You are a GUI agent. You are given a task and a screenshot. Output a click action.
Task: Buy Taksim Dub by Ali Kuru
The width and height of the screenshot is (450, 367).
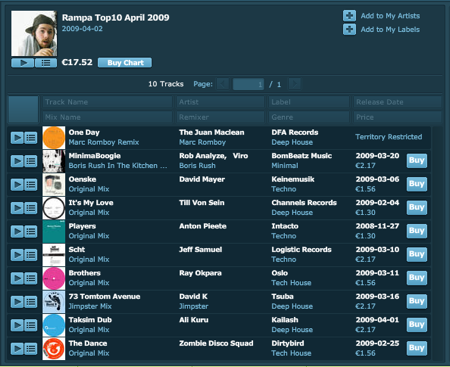417,325
